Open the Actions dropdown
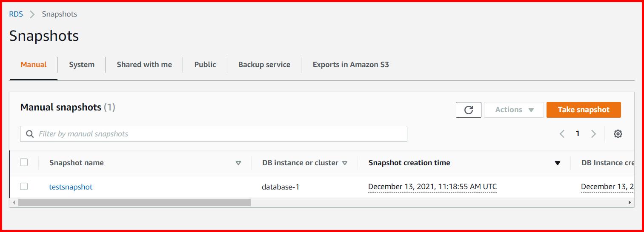 point(514,110)
